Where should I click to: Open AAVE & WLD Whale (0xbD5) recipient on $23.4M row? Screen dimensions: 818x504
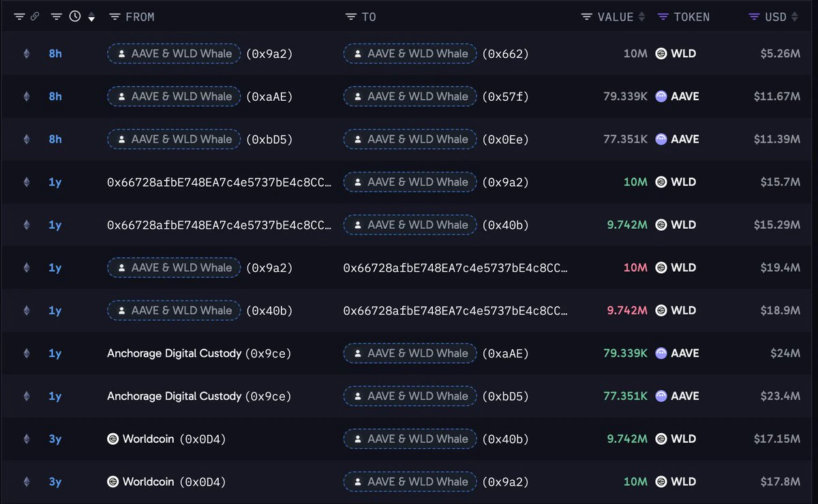pos(436,396)
